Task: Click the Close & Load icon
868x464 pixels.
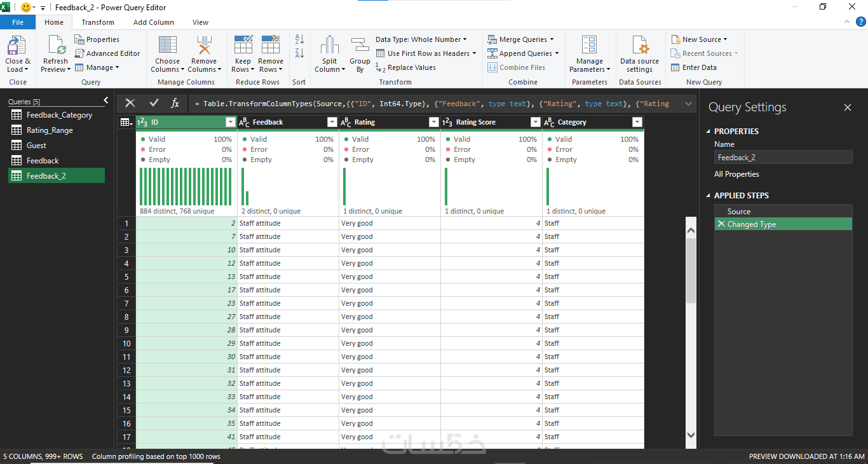Action: [16, 46]
